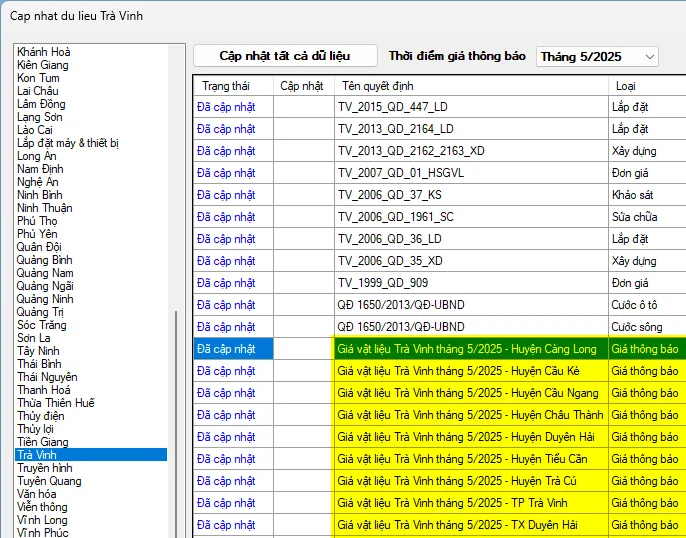
Task: Select 'Quảng Ninh' in province list
Action: [x=45, y=299]
